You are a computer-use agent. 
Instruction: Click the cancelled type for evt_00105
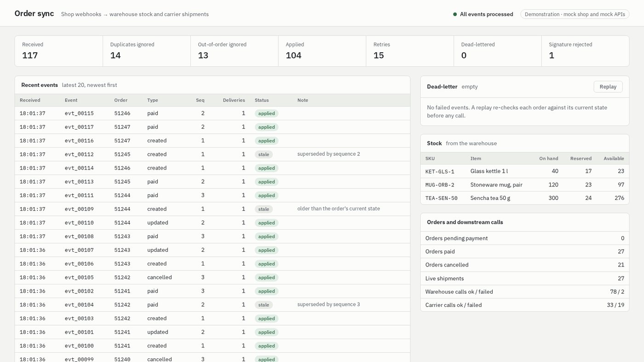click(159, 277)
